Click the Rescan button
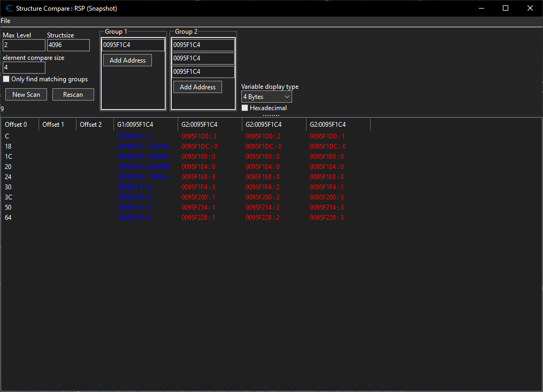Screen dimensions: 543x392 click(x=73, y=94)
